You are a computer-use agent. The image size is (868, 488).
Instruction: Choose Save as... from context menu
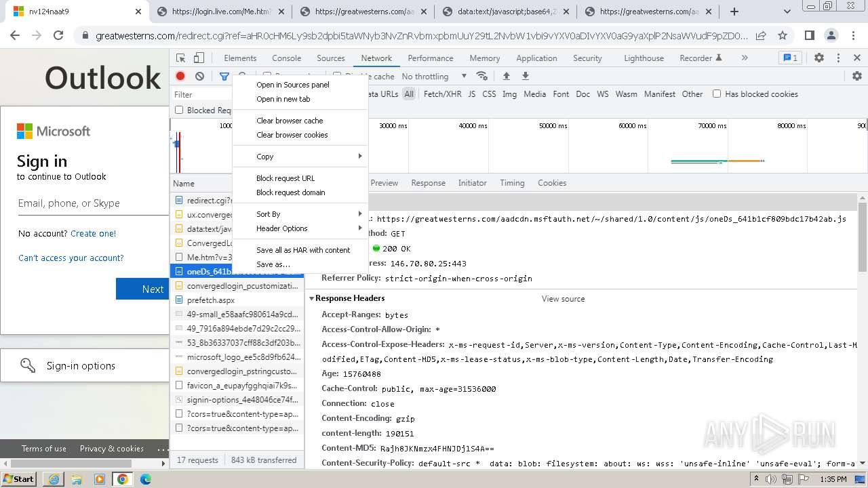(300, 264)
